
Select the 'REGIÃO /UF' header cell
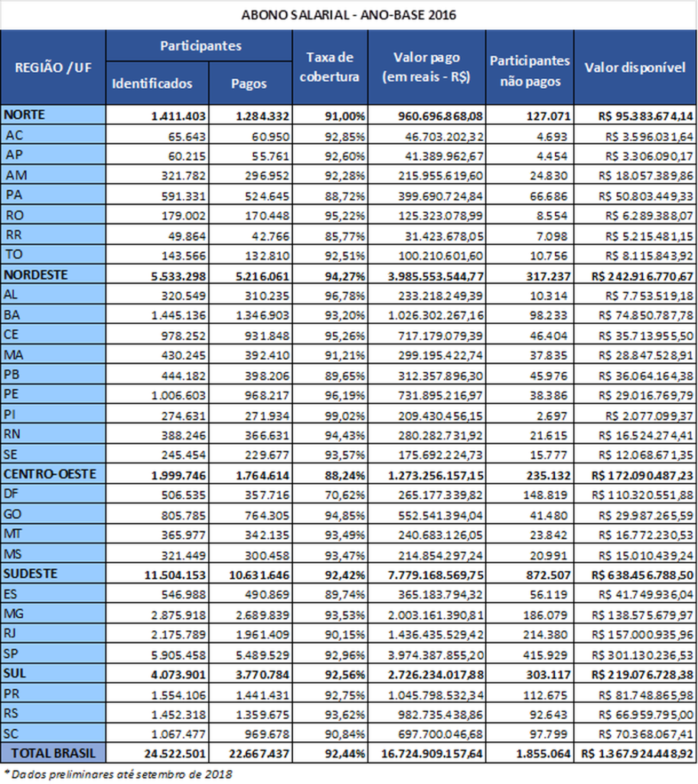(53, 67)
